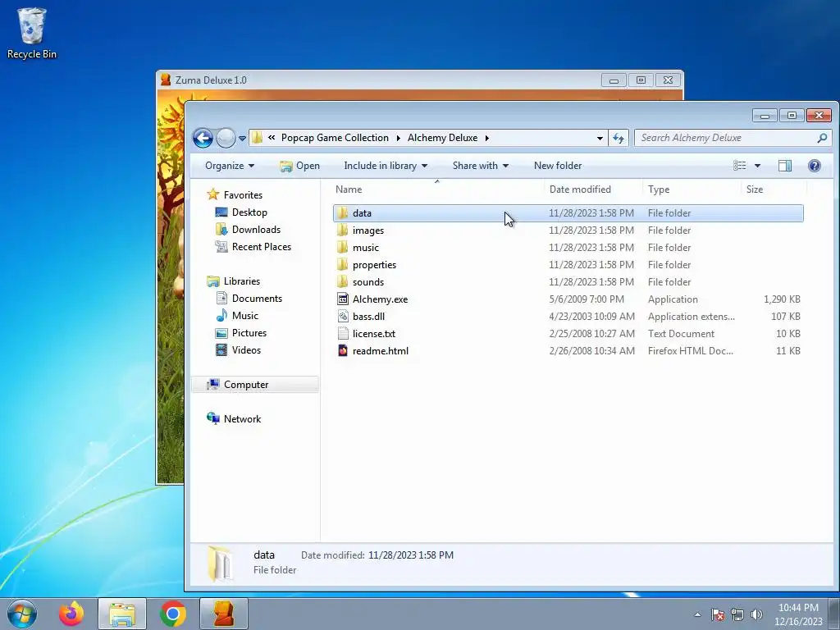The width and height of the screenshot is (840, 630).
Task: Click Change your view icon
Action: point(740,166)
